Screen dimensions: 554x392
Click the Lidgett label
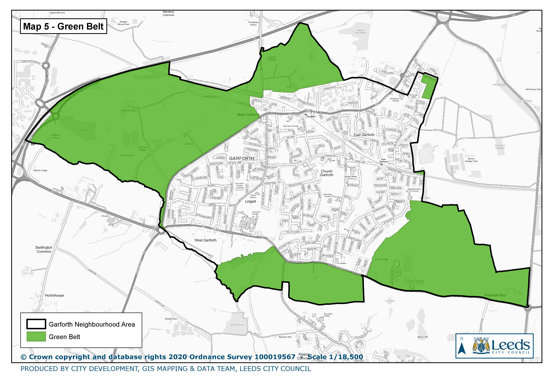(250, 202)
